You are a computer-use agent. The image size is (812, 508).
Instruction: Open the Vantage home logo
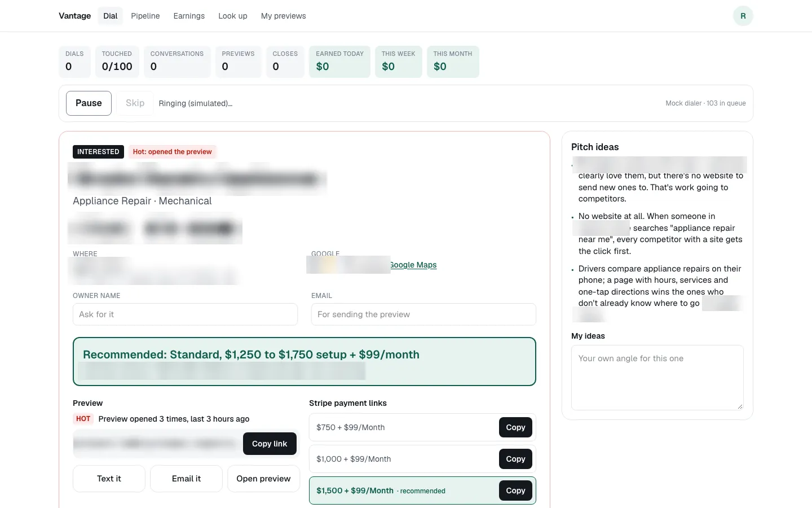[74, 16]
